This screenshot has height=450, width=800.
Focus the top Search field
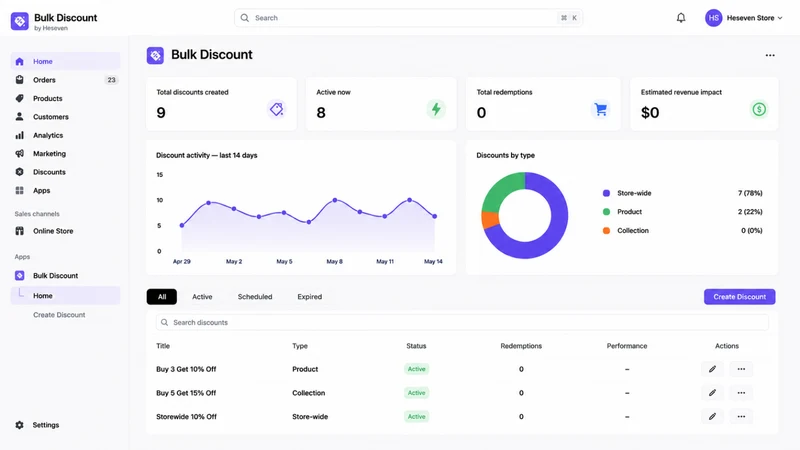[408, 18]
